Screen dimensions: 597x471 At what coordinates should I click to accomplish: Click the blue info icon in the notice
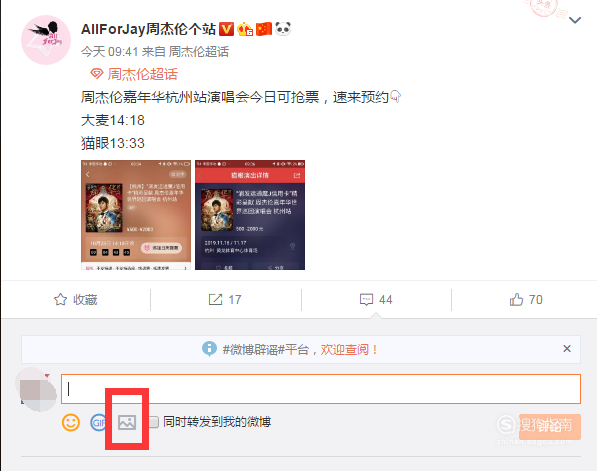click(x=209, y=348)
